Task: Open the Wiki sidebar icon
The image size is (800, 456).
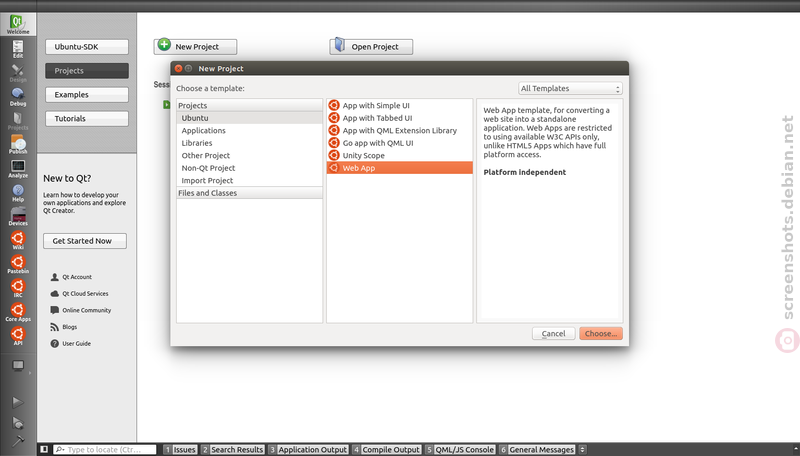Action: point(18,240)
